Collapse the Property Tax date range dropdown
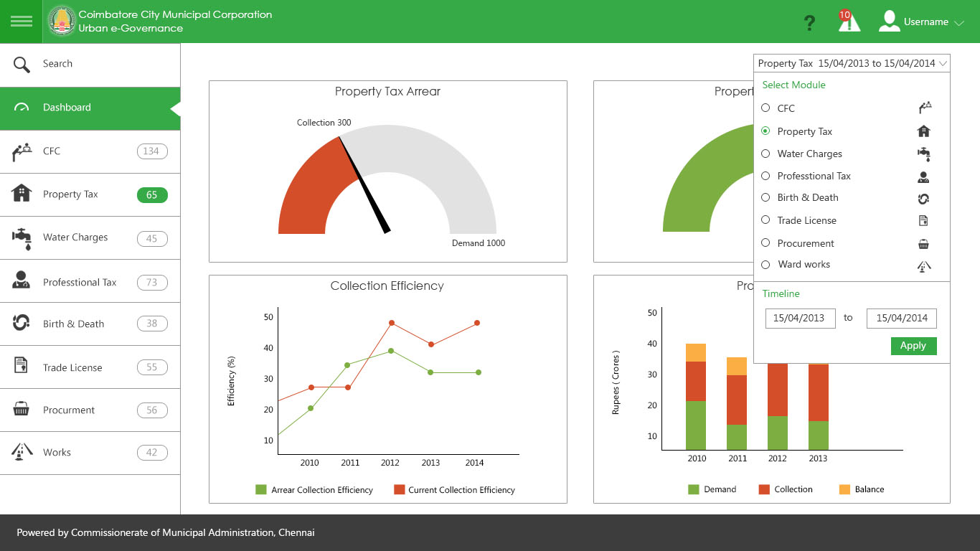Image resolution: width=980 pixels, height=551 pixels. (x=943, y=63)
